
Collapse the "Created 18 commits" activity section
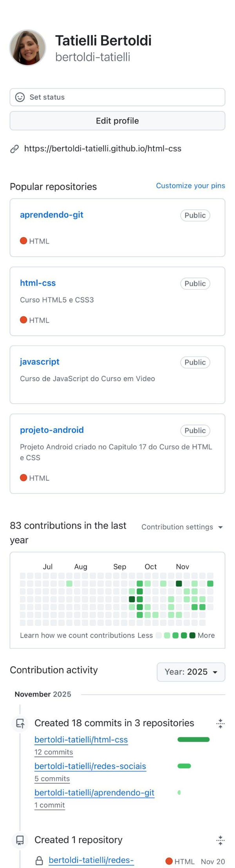point(220,723)
